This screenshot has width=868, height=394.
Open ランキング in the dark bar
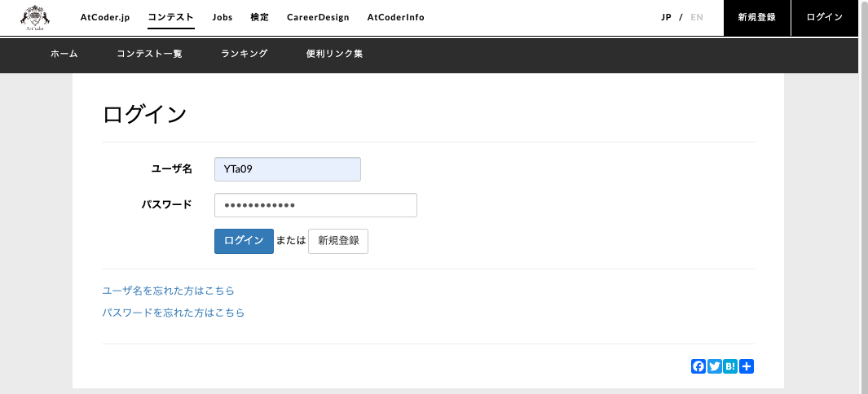click(x=245, y=54)
